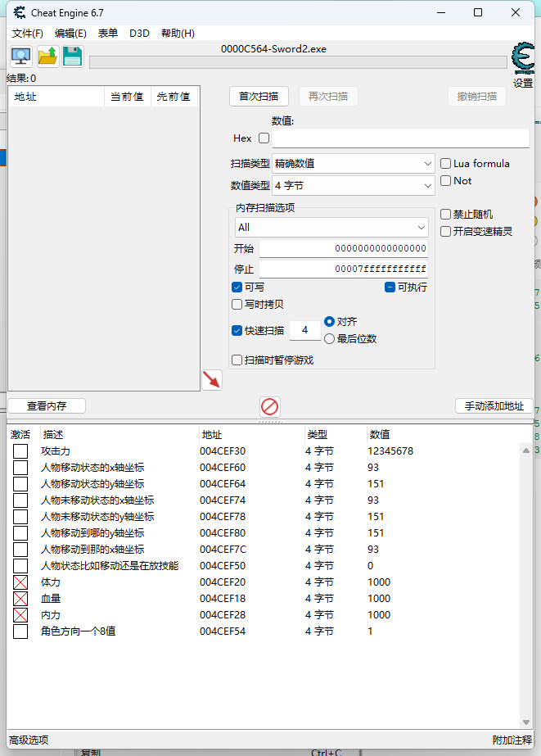Click the scan progress bar
The height and width of the screenshot is (756, 541).
[x=298, y=62]
